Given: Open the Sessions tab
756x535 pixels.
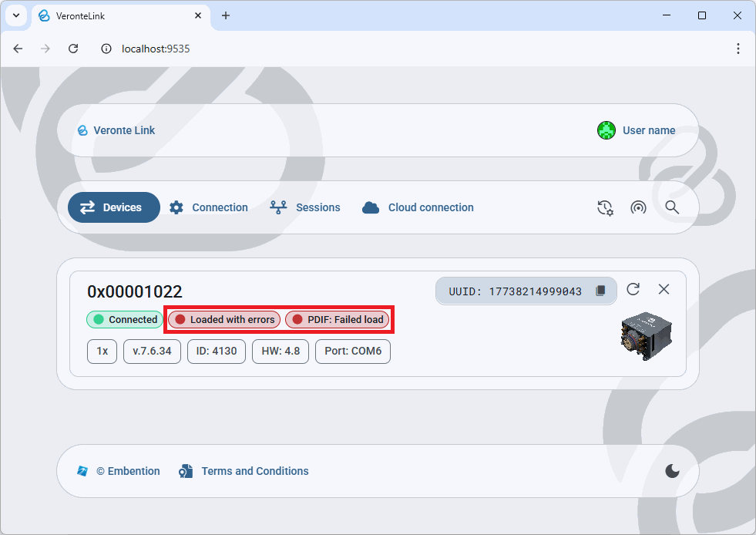Looking at the screenshot, I should 305,207.
